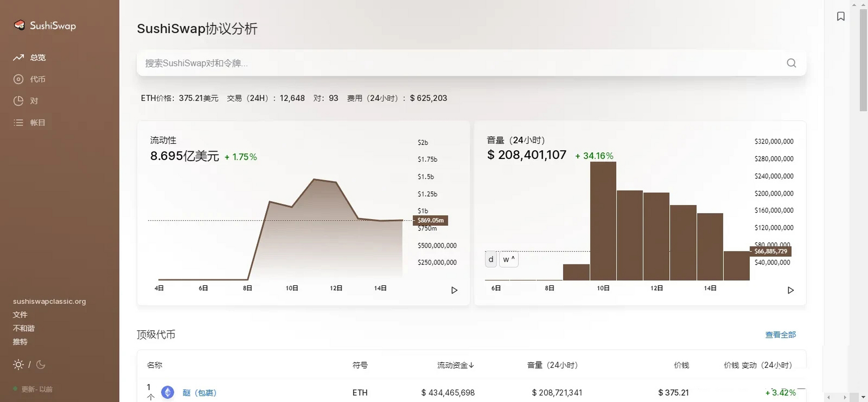Enable dark mode with moon icon

(41, 365)
